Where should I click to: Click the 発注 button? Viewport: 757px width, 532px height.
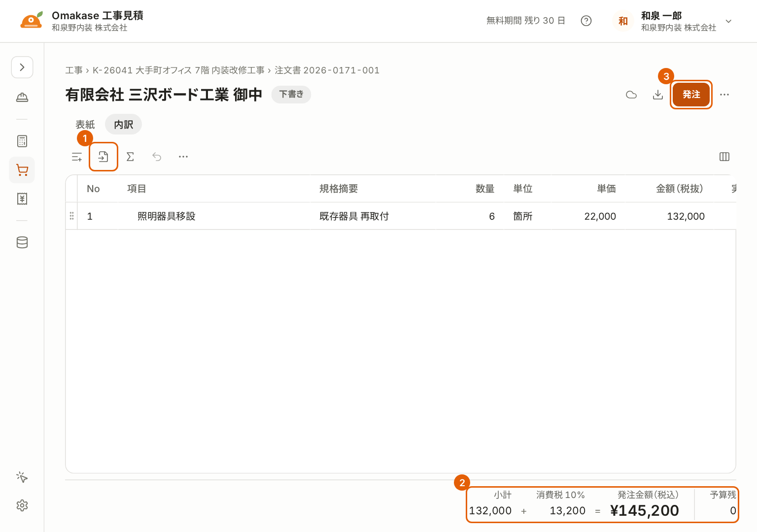pos(691,95)
